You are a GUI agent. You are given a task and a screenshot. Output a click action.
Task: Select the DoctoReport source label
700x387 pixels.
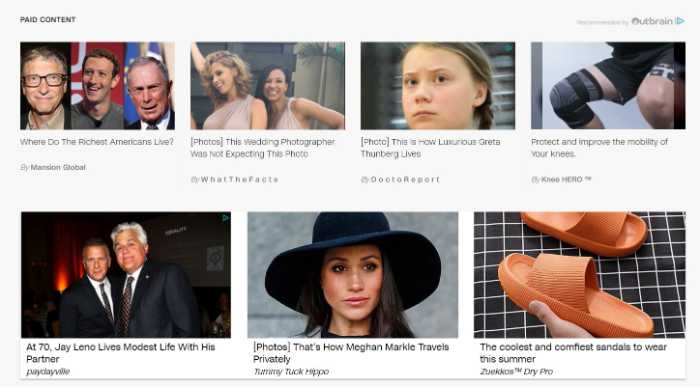coord(405,179)
